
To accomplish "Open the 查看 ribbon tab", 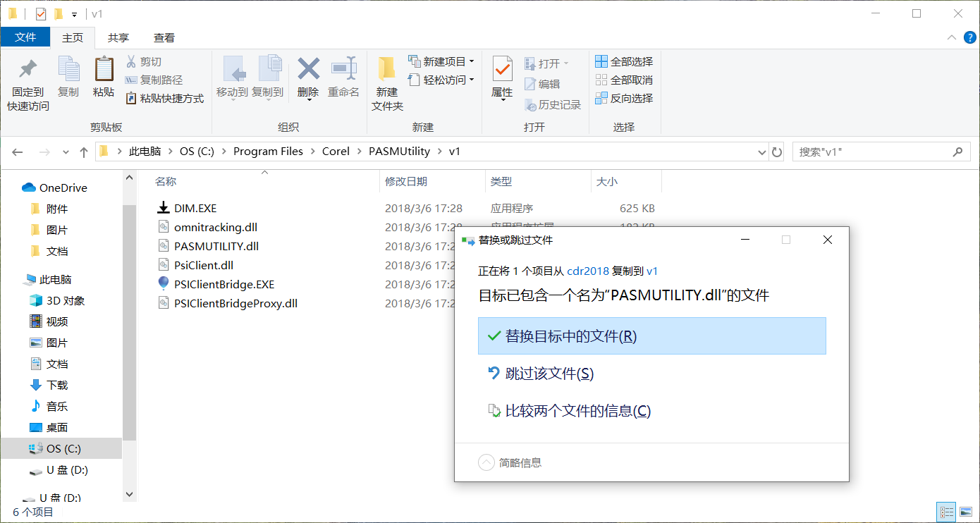I will (164, 38).
